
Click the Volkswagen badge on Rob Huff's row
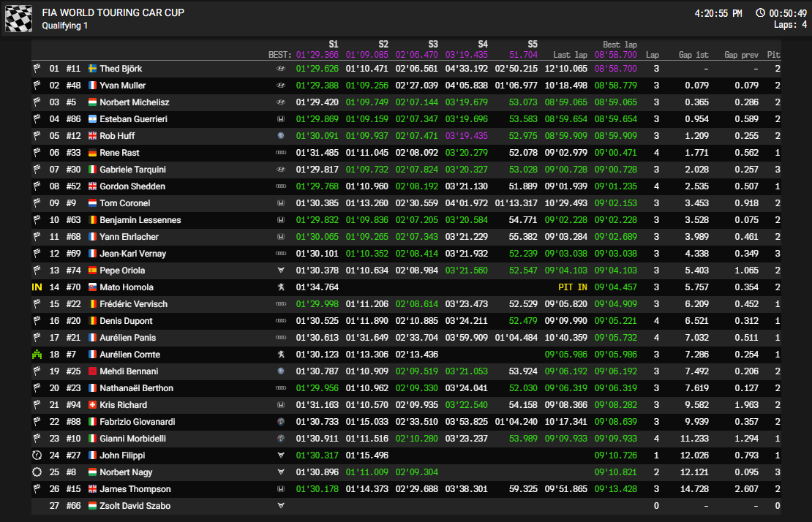pos(280,135)
